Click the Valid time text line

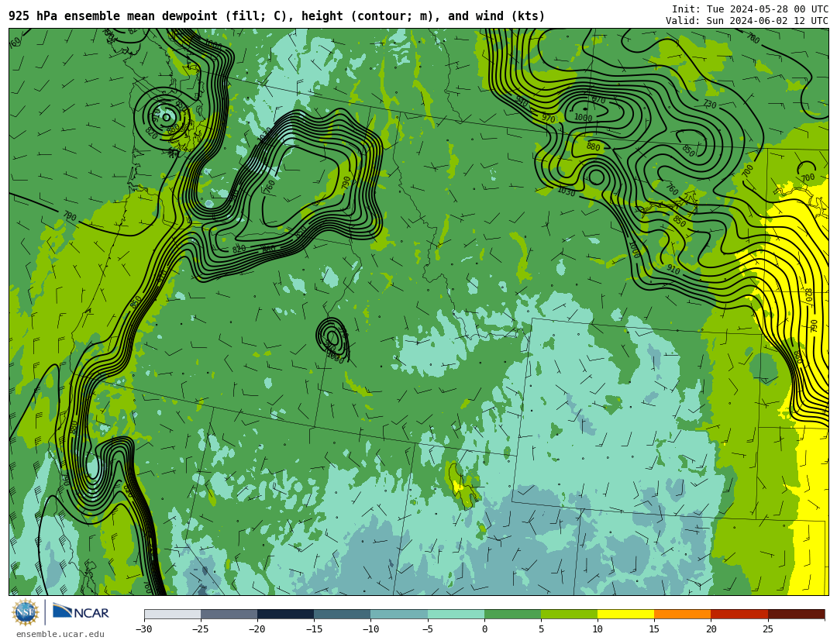click(747, 21)
